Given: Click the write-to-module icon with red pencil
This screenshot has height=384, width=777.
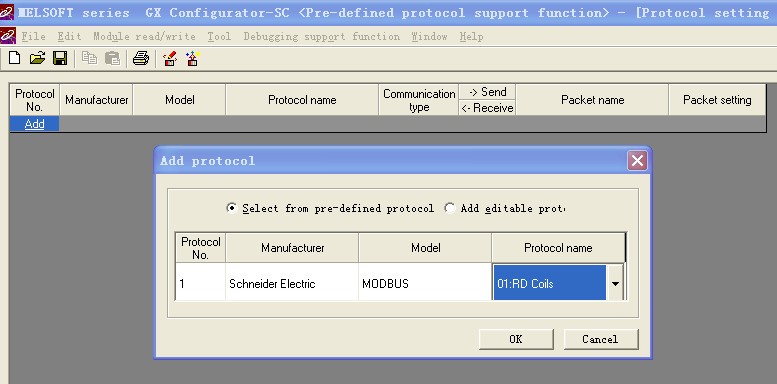Looking at the screenshot, I should pyautogui.click(x=170, y=58).
